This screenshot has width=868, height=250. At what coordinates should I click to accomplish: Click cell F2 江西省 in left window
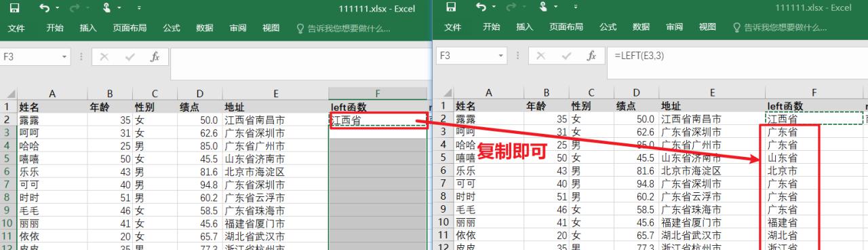coord(378,120)
